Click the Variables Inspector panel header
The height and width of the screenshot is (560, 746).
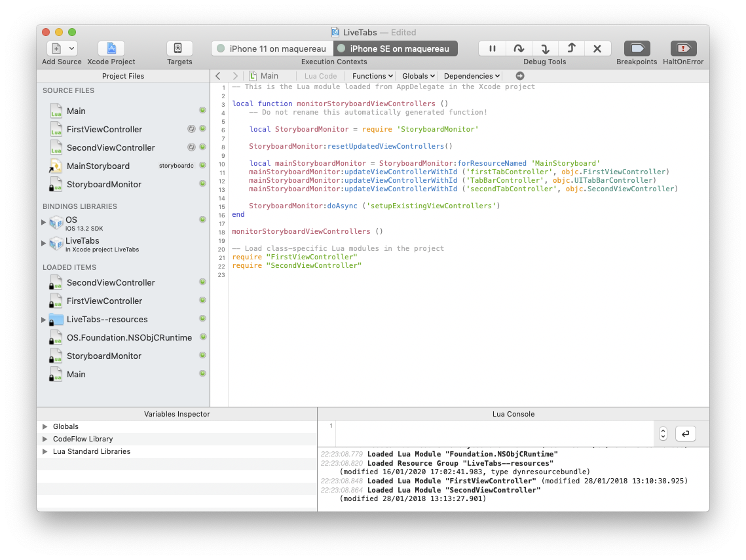click(177, 414)
